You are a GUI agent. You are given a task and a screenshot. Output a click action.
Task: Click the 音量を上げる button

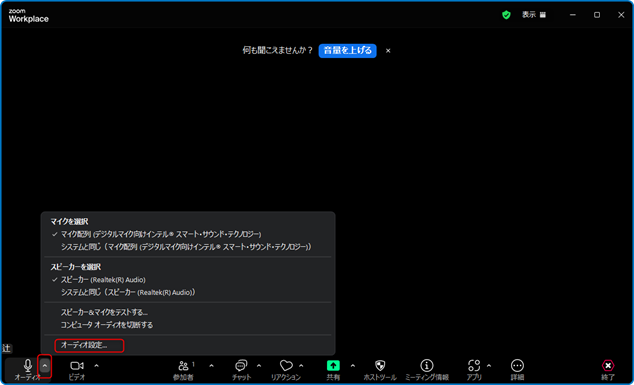[348, 51]
